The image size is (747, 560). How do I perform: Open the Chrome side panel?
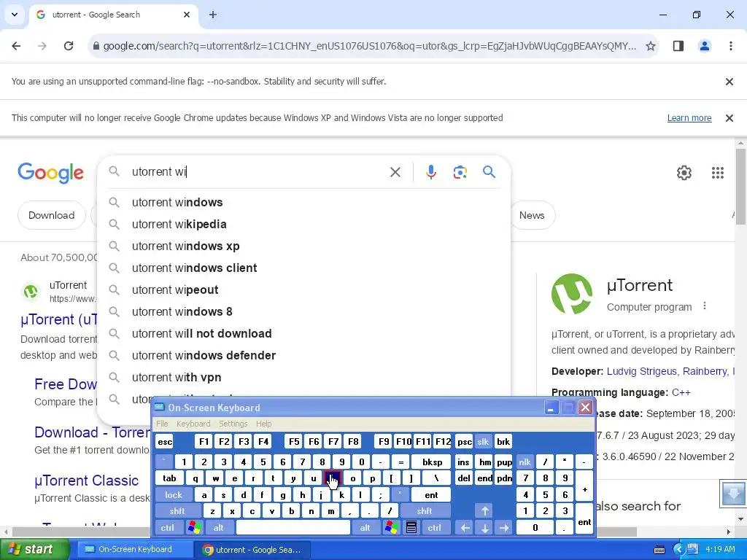[678, 46]
